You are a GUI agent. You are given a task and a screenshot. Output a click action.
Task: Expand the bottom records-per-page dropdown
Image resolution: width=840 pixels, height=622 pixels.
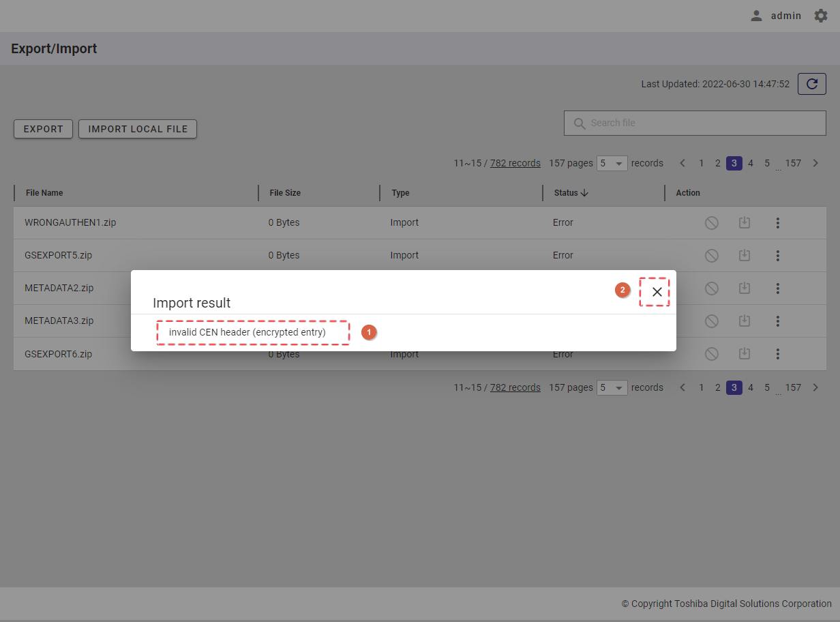pyautogui.click(x=612, y=388)
